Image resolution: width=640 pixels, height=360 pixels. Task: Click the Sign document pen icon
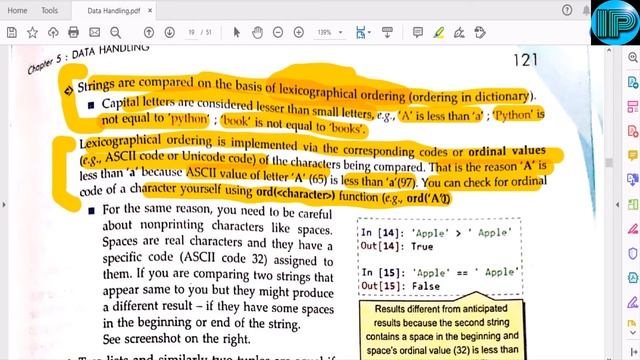(x=459, y=32)
